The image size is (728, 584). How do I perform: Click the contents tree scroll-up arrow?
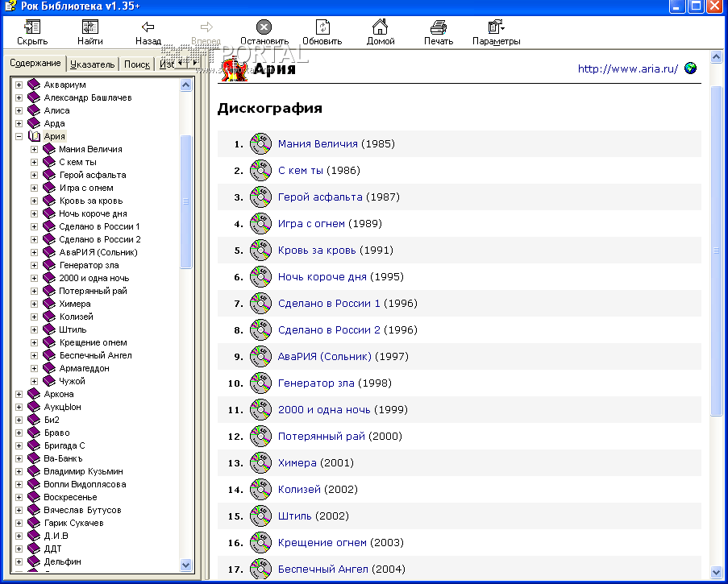[185, 85]
